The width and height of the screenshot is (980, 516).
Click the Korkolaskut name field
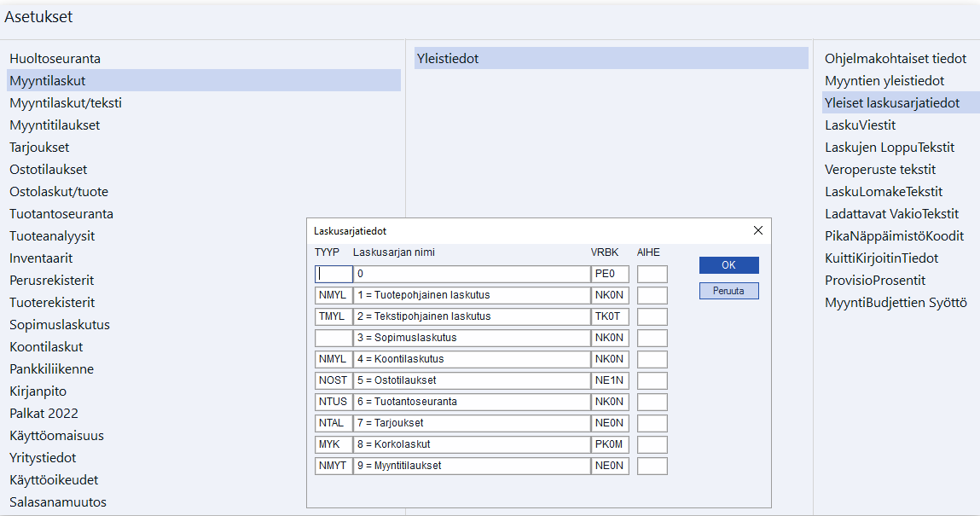tap(471, 444)
